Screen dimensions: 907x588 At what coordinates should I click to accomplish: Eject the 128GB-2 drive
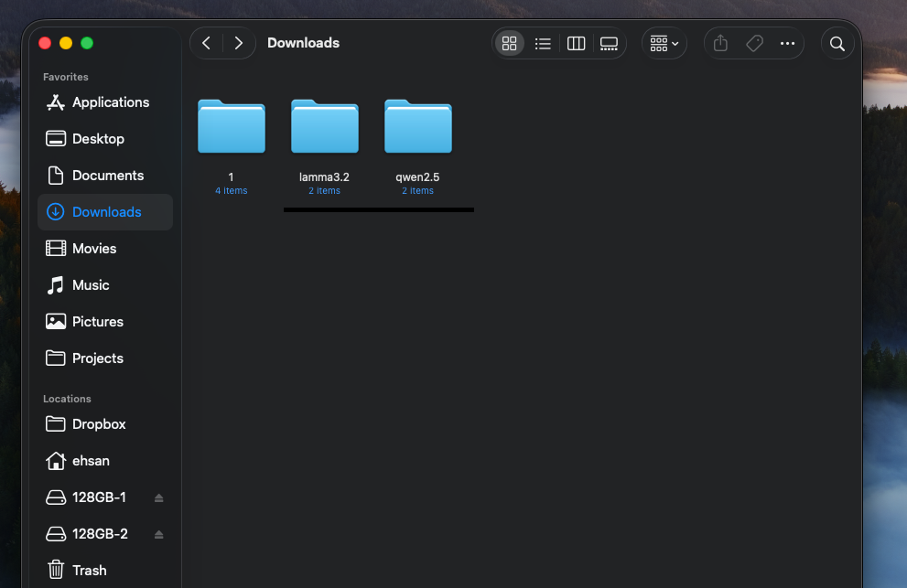[x=158, y=534]
